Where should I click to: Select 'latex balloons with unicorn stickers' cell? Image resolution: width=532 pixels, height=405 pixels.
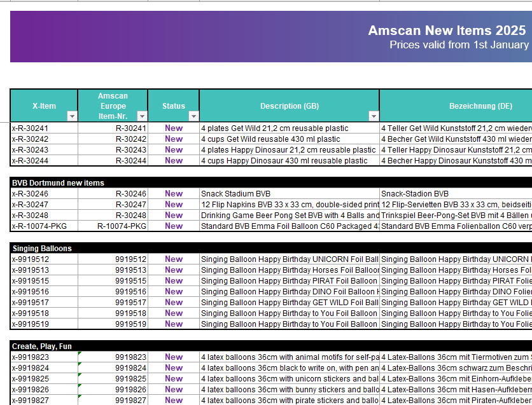pos(290,378)
